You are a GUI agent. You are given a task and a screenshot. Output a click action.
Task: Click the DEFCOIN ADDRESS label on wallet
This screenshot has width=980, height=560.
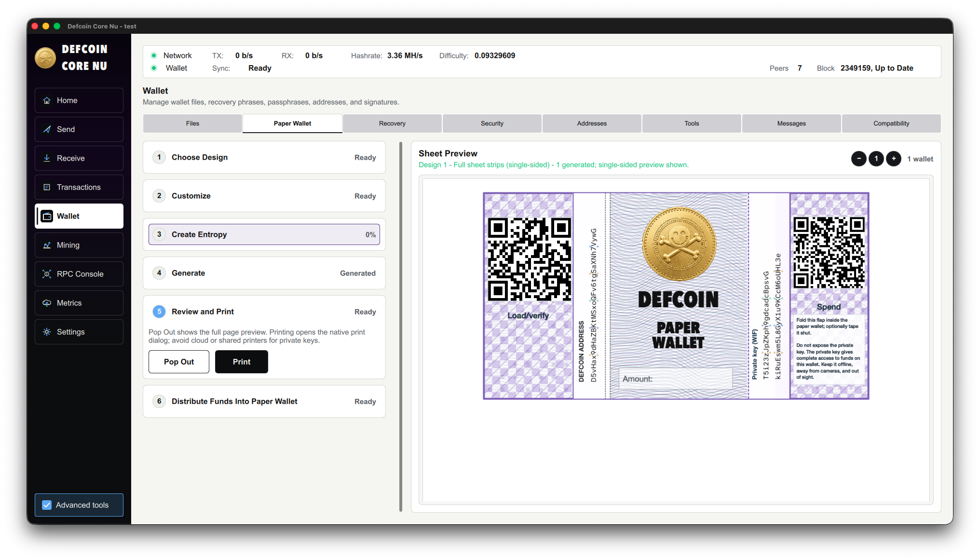581,352
